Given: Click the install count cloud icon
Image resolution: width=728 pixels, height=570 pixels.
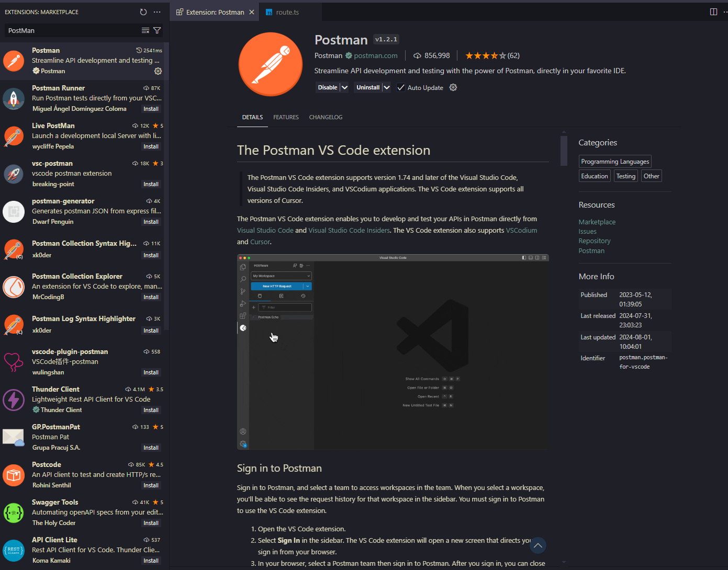Looking at the screenshot, I should 417,55.
